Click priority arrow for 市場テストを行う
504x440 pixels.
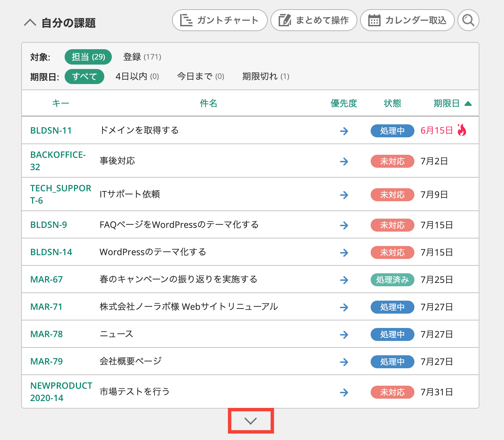point(344,392)
